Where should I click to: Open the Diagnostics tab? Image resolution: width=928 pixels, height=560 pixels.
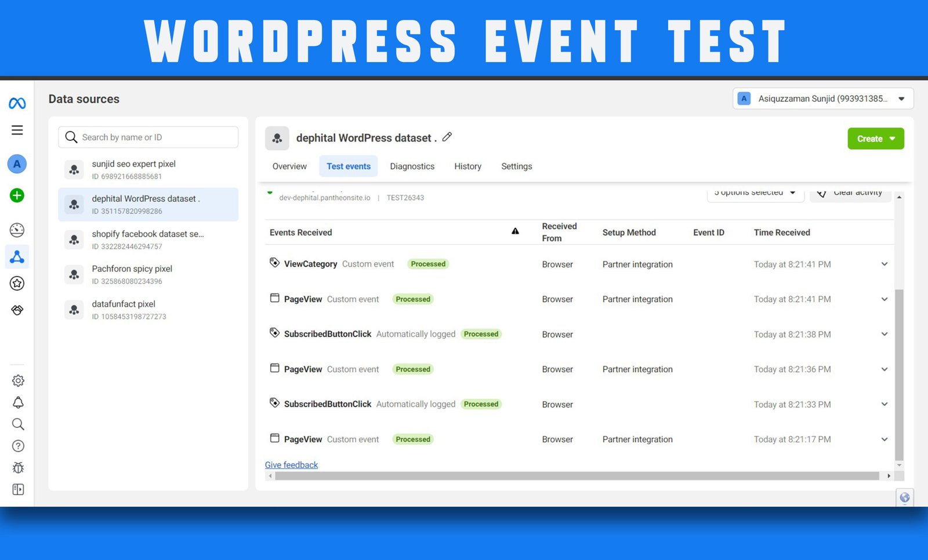[x=412, y=166]
